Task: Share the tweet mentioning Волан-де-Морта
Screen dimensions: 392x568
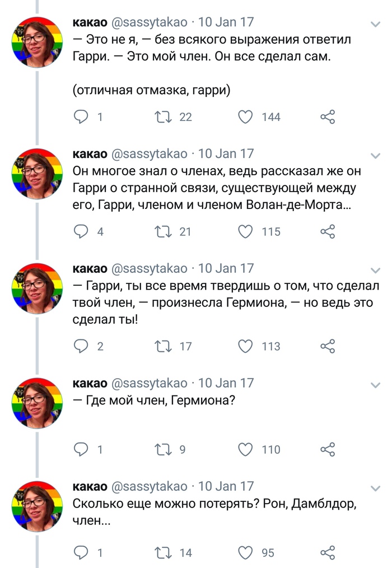Action: (x=328, y=232)
